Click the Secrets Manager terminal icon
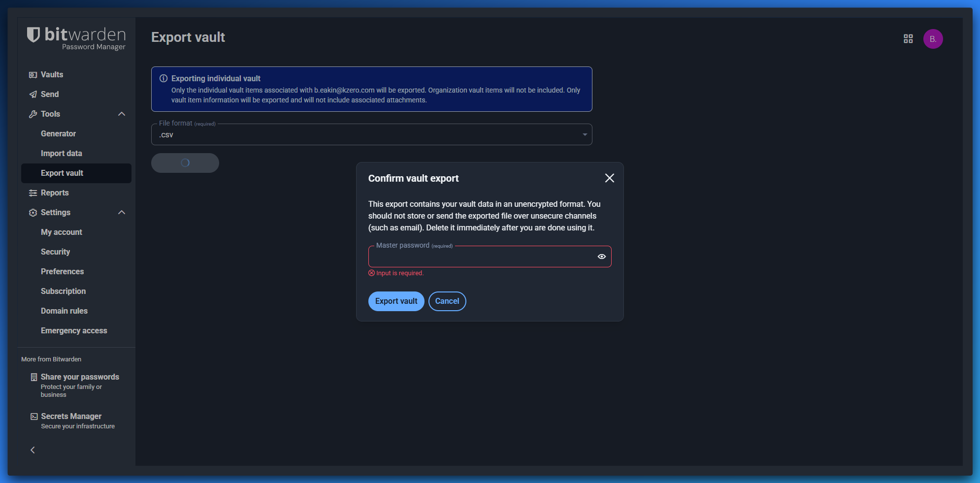 (x=34, y=417)
